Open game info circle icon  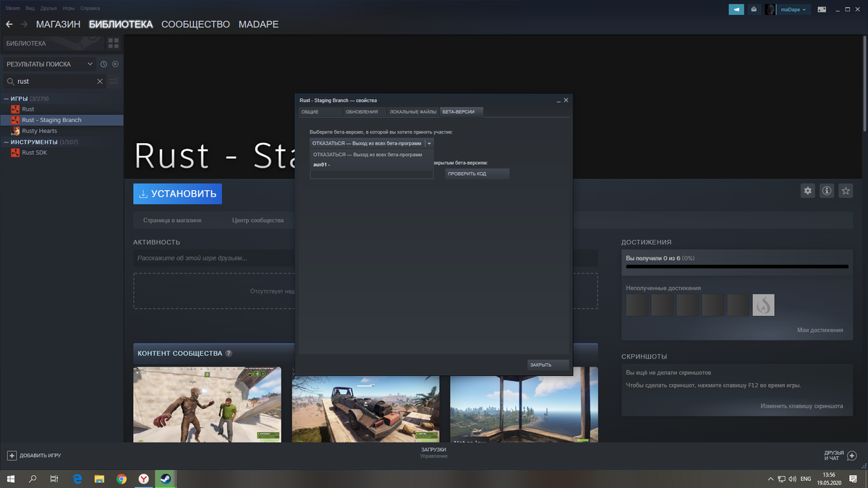[826, 191]
